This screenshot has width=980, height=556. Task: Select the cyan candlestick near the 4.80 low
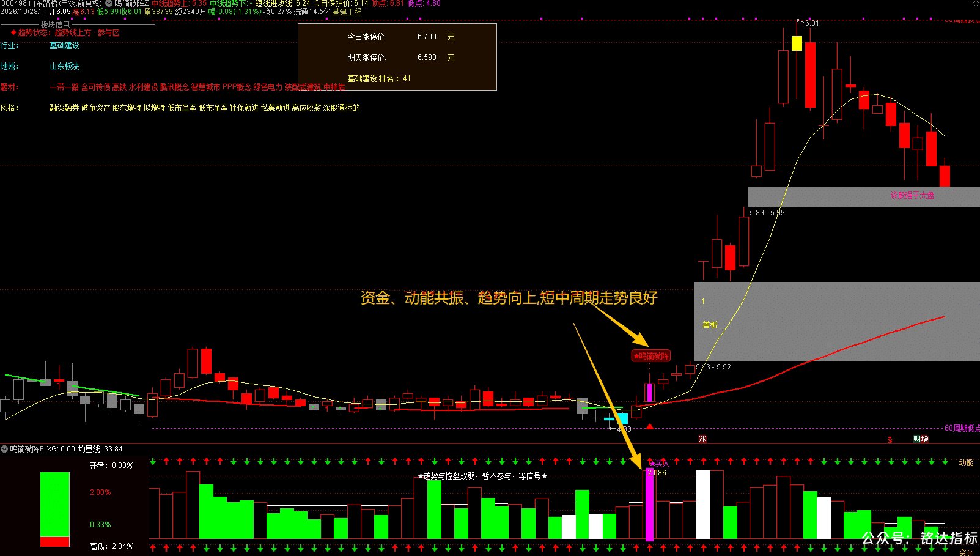click(x=622, y=419)
